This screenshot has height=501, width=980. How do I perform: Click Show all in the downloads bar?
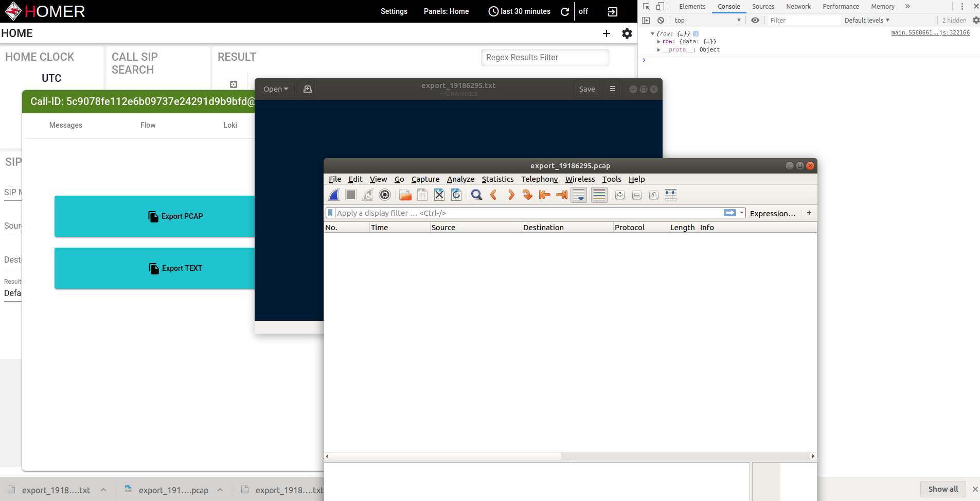[x=943, y=489]
